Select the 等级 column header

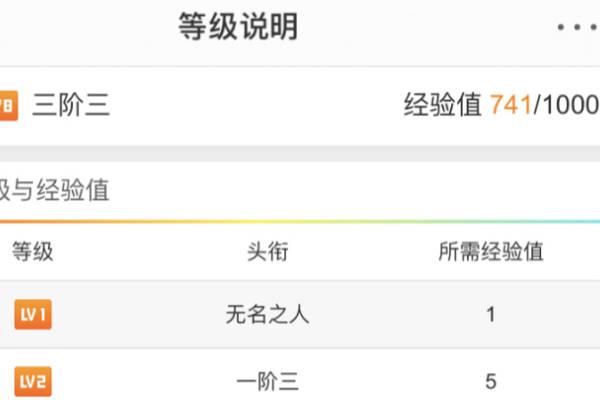click(33, 251)
